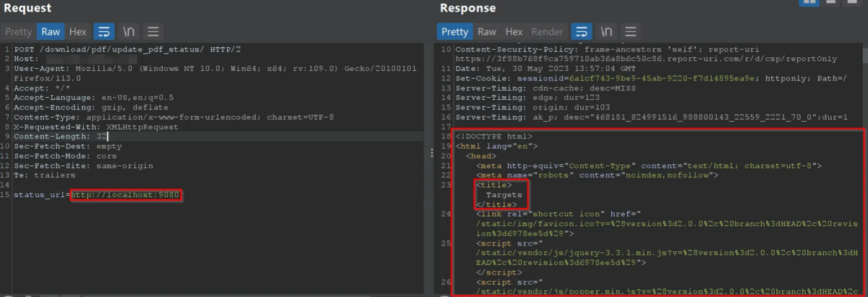Choose side-by-side layout icon

tap(809, 2)
